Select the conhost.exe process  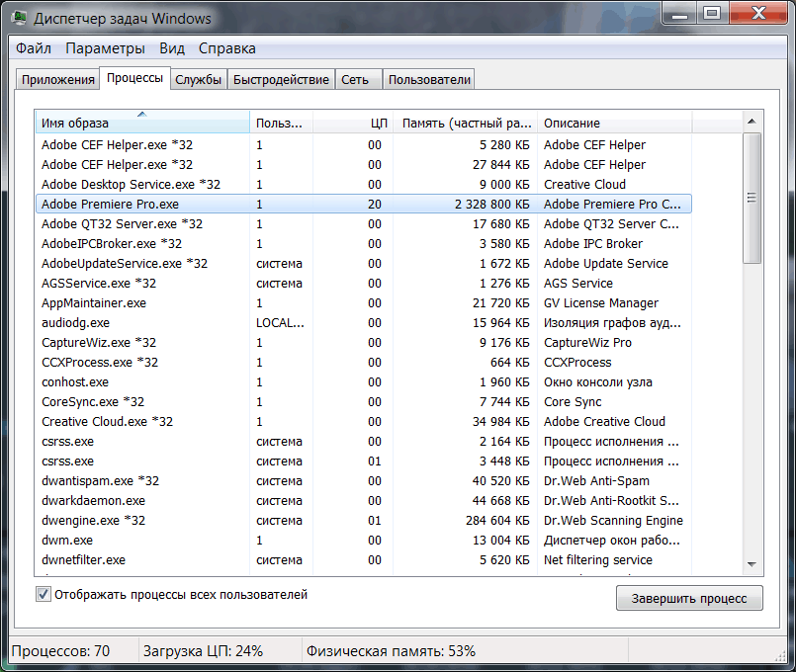click(x=364, y=381)
